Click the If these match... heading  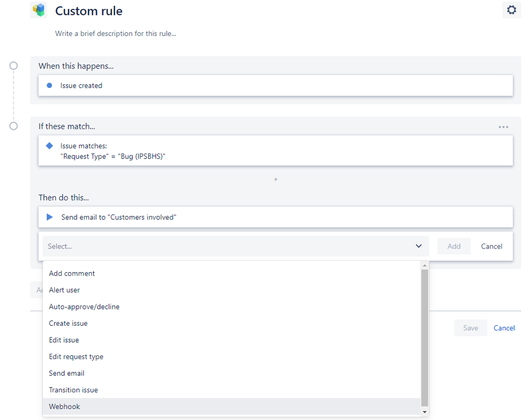click(x=67, y=126)
